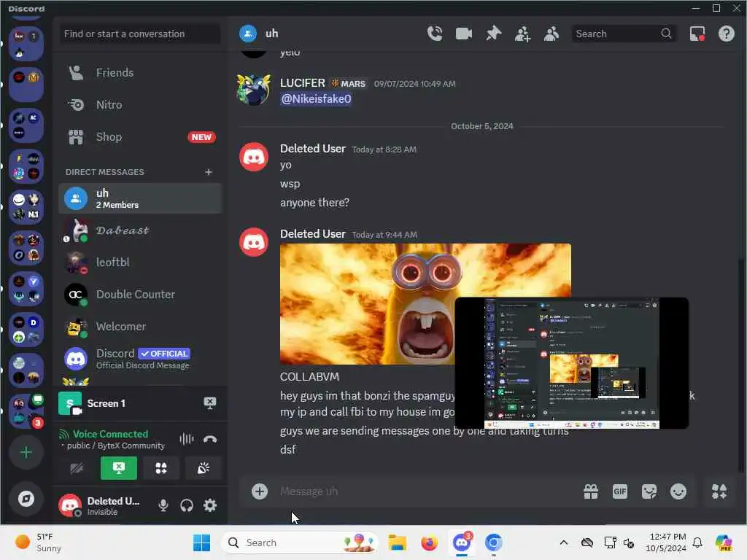Open the Discord Official messages

click(140, 359)
